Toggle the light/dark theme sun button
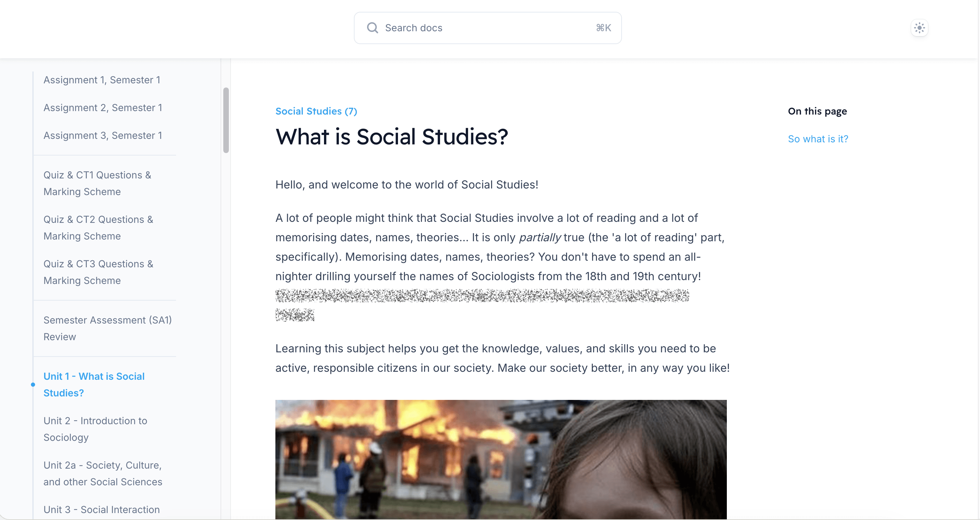The width and height of the screenshot is (980, 520). pyautogui.click(x=919, y=28)
